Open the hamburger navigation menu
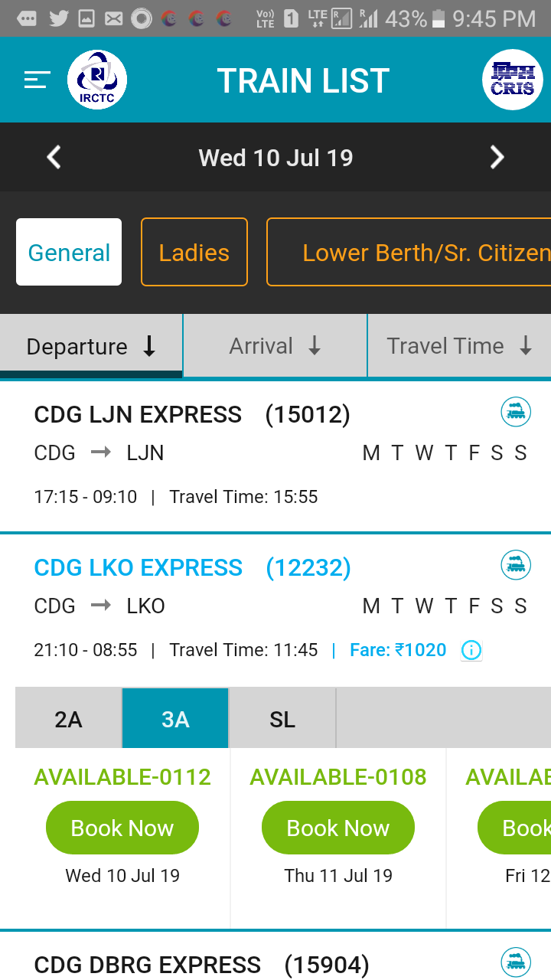 [37, 80]
